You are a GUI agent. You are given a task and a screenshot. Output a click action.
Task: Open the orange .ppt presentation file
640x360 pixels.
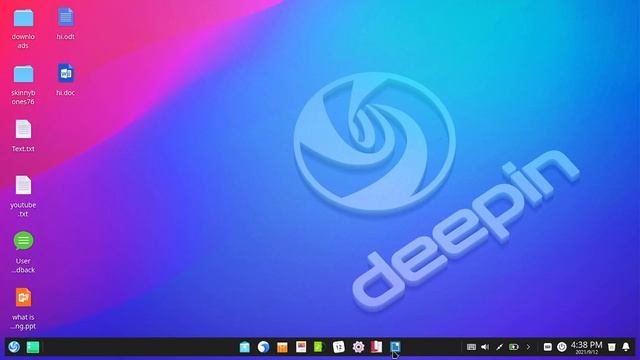23,298
